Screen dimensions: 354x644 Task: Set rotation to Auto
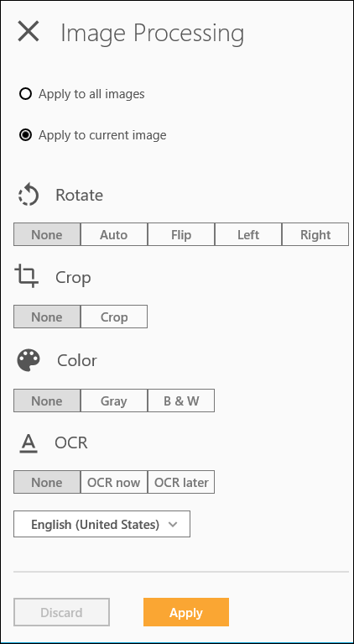114,234
